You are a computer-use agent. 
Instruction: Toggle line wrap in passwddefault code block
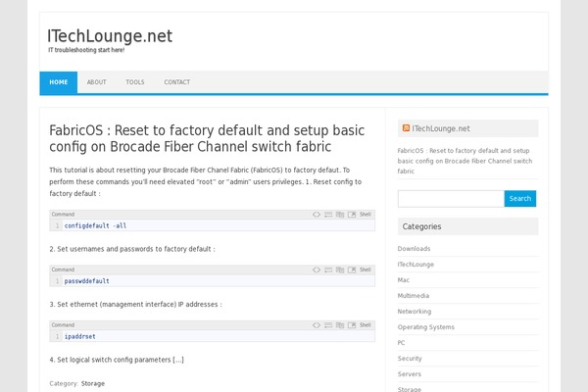[328, 269]
